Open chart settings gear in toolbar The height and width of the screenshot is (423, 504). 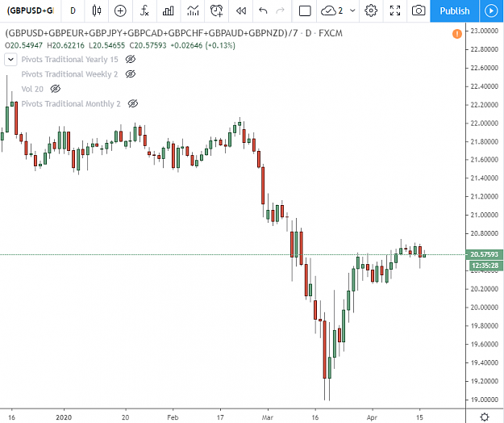tap(371, 11)
